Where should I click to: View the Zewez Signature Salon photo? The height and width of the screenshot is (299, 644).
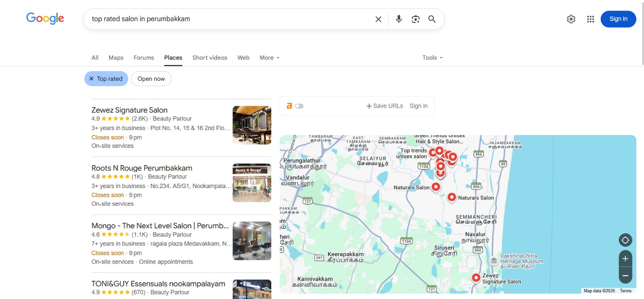tap(252, 125)
